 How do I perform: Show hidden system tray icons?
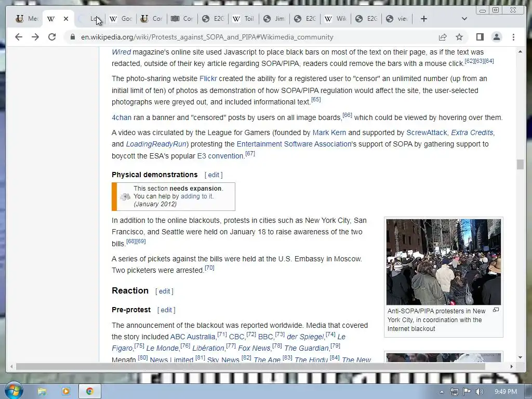pyautogui.click(x=442, y=392)
